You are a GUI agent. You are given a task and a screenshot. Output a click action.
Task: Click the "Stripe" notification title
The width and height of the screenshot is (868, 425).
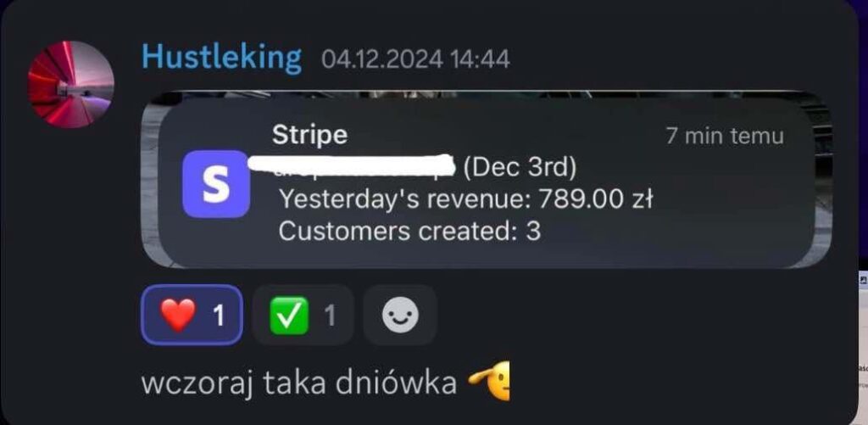pos(310,135)
